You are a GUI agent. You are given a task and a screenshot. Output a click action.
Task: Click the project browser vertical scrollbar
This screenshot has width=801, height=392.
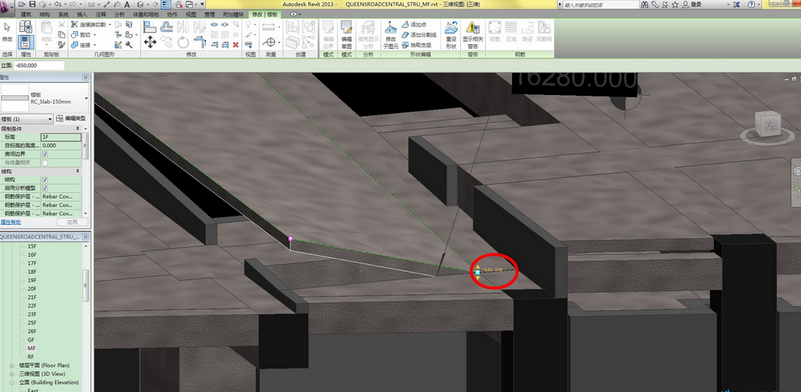[x=85, y=286]
